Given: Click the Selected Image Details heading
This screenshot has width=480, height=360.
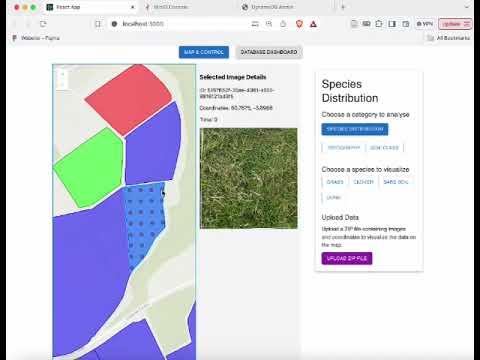Looking at the screenshot, I should [x=233, y=77].
